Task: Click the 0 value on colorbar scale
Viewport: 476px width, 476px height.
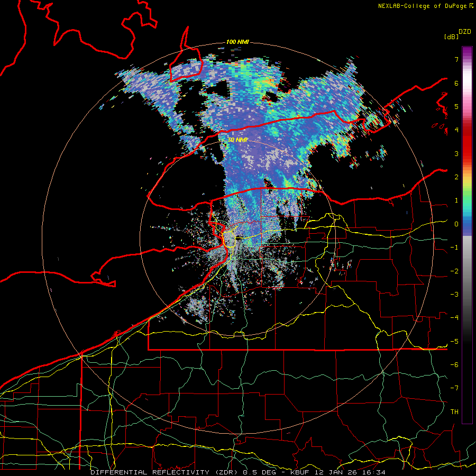Action: pos(456,224)
